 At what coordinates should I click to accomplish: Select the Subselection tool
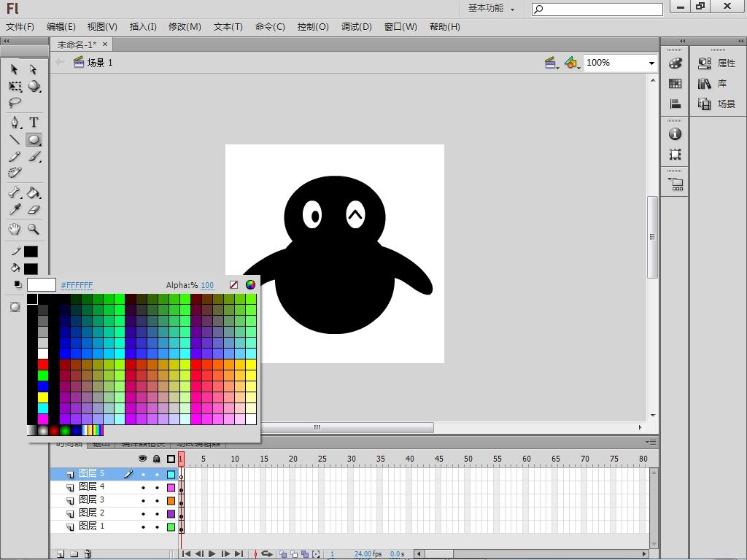coord(34,69)
